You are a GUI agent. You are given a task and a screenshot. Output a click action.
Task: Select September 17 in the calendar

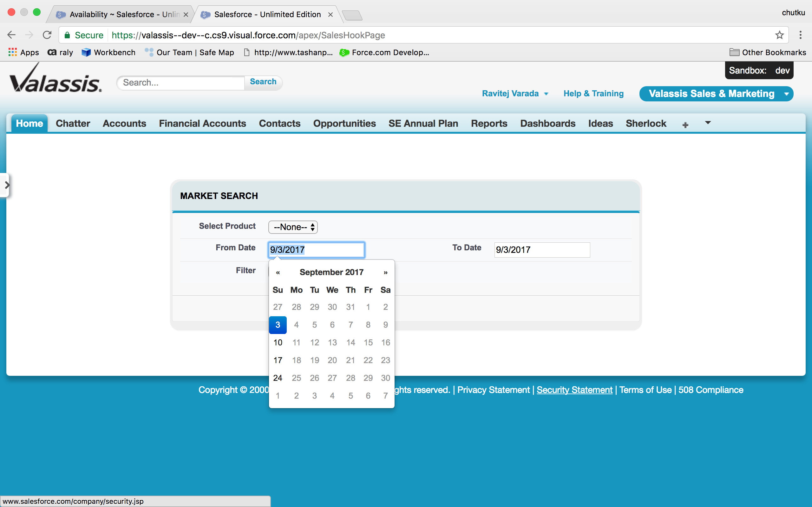[278, 360]
